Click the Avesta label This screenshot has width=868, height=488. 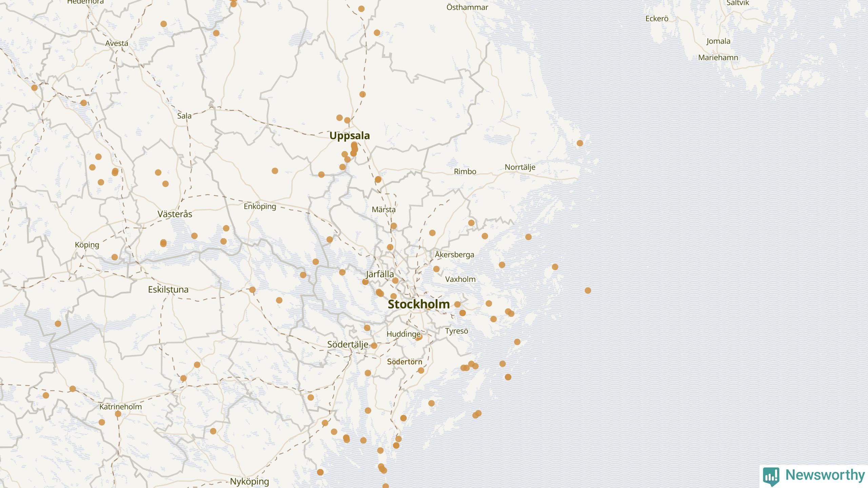(x=117, y=43)
